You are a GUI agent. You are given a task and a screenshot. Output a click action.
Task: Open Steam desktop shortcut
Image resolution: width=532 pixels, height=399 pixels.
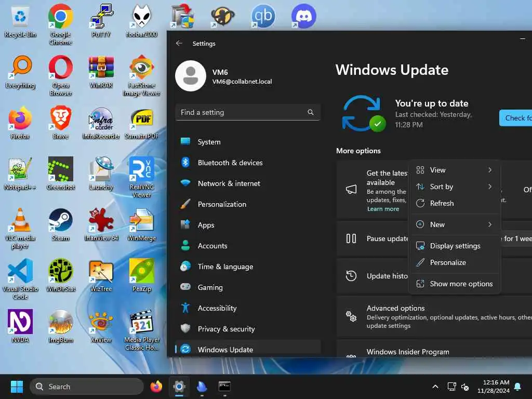click(60, 224)
